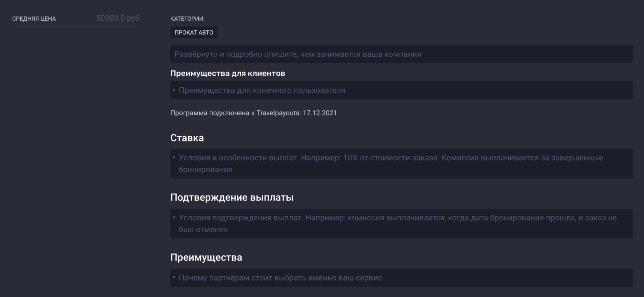Click the 50000.0 руб average price value
This screenshot has height=297, width=644.
(x=118, y=18)
